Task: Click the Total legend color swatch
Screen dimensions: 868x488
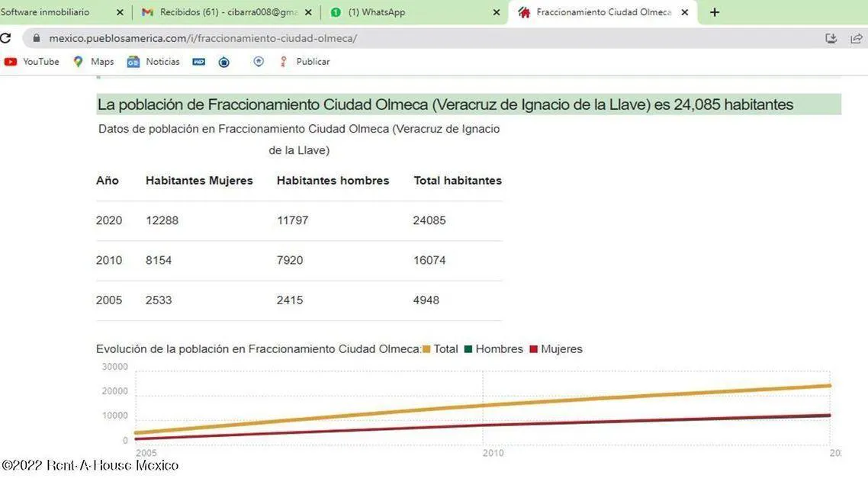Action: click(426, 349)
